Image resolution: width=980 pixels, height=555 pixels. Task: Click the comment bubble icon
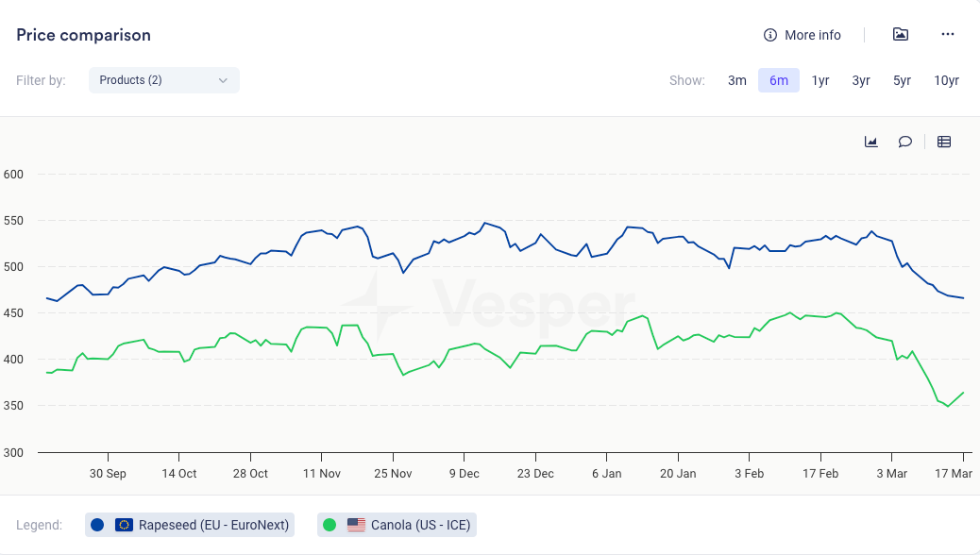(904, 142)
